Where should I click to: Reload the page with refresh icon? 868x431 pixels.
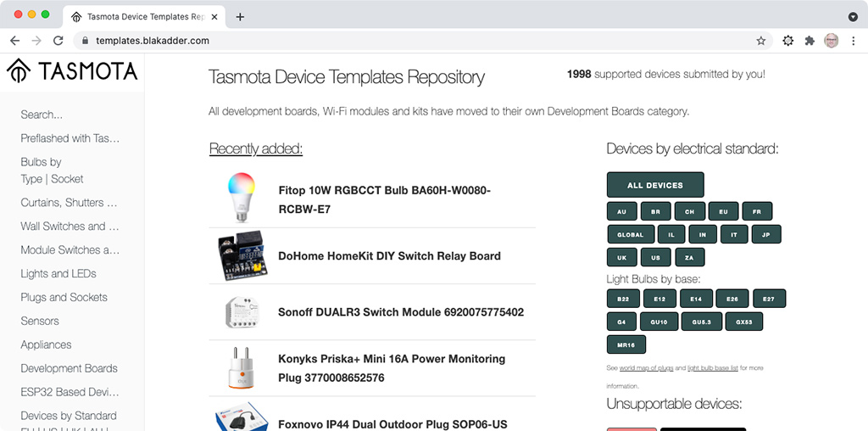58,41
